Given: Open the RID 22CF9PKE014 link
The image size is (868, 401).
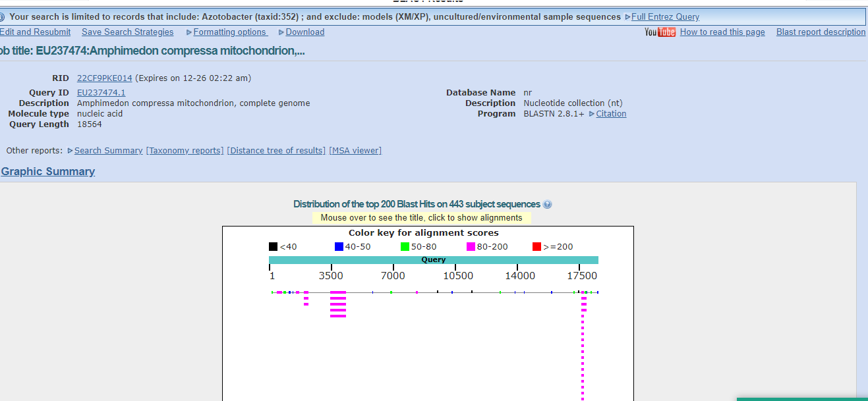Looking at the screenshot, I should pos(104,78).
